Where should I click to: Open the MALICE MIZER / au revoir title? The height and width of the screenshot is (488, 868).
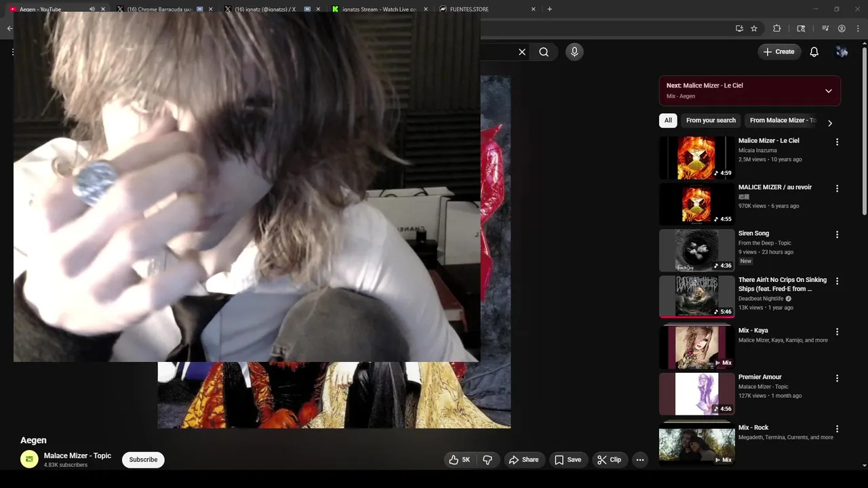click(775, 187)
